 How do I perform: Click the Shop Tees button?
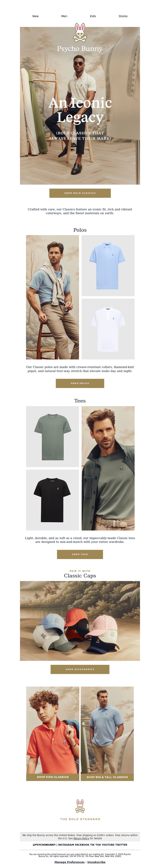[80, 554]
